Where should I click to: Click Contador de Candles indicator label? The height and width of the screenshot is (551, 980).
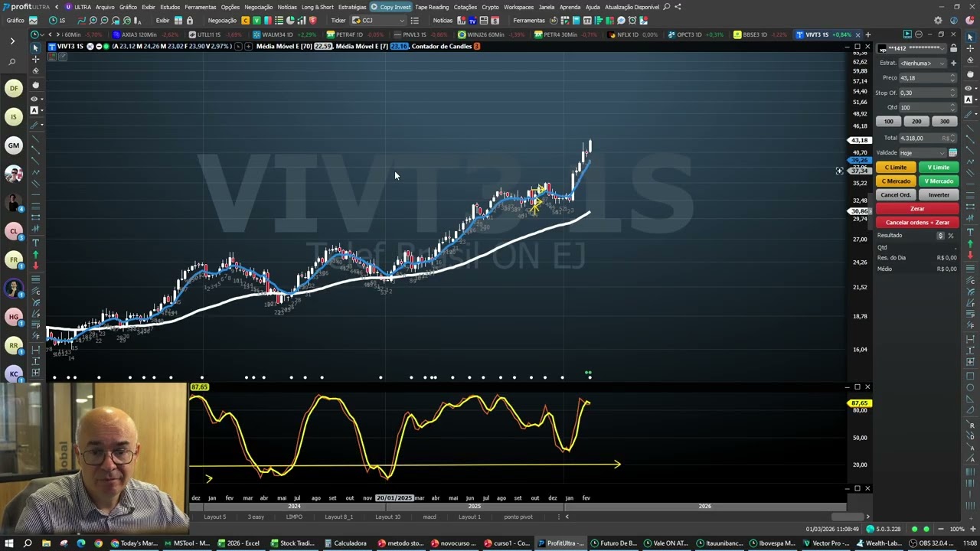(x=441, y=47)
